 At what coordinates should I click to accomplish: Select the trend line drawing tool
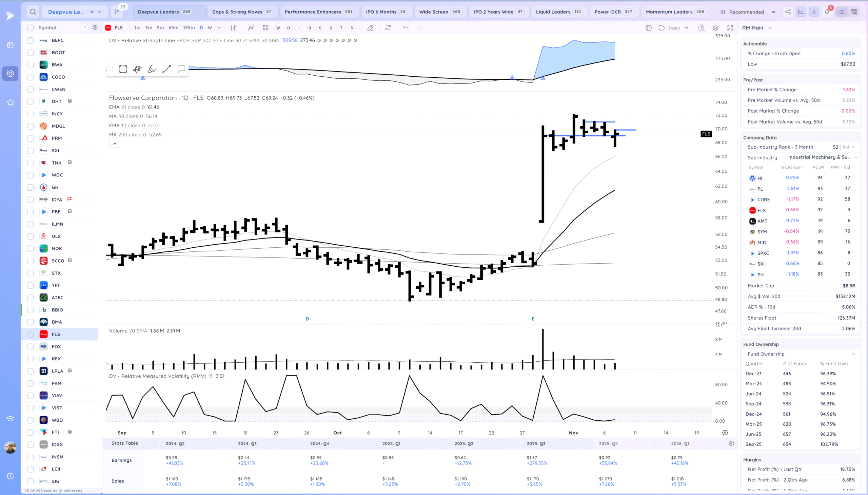pos(166,69)
